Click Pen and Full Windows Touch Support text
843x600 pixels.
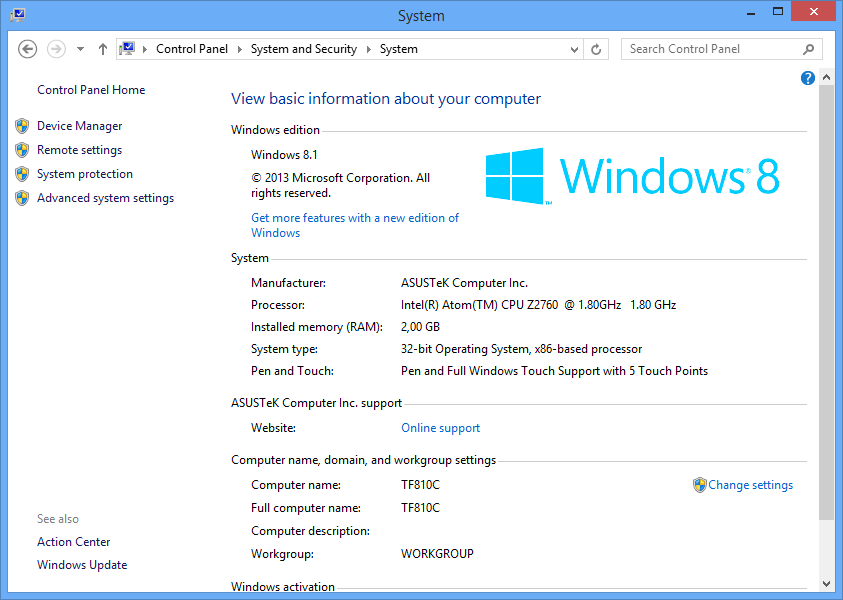click(x=554, y=371)
